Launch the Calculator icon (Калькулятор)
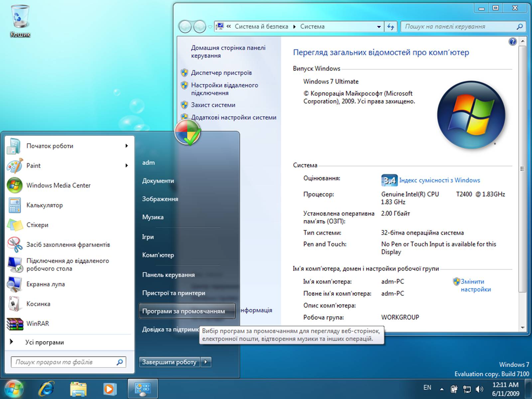Viewport: 532px width, 399px height. [x=14, y=205]
